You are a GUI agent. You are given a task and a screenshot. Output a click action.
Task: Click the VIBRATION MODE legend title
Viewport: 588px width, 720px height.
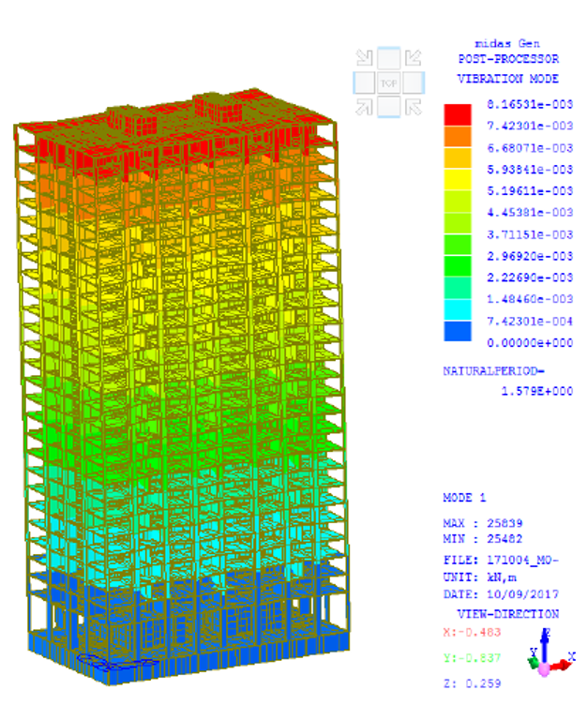click(507, 79)
